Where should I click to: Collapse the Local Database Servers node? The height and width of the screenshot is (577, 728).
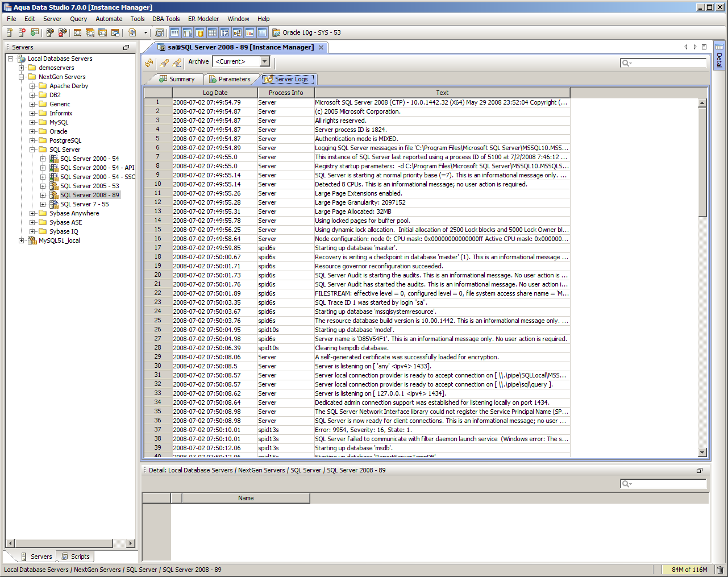(x=11, y=59)
